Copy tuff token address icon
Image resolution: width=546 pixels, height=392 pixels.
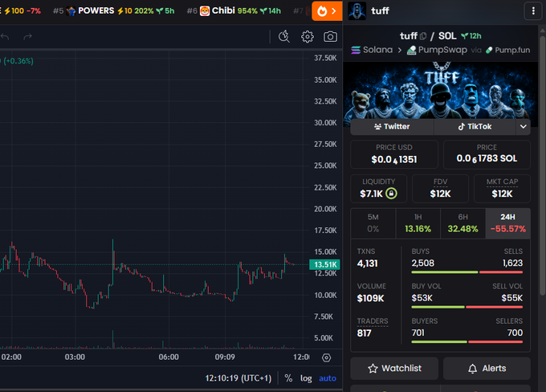tap(423, 36)
